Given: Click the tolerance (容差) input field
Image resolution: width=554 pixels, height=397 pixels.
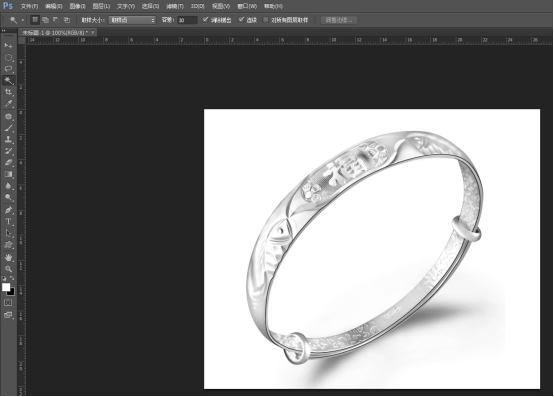Looking at the screenshot, I should click(x=187, y=20).
